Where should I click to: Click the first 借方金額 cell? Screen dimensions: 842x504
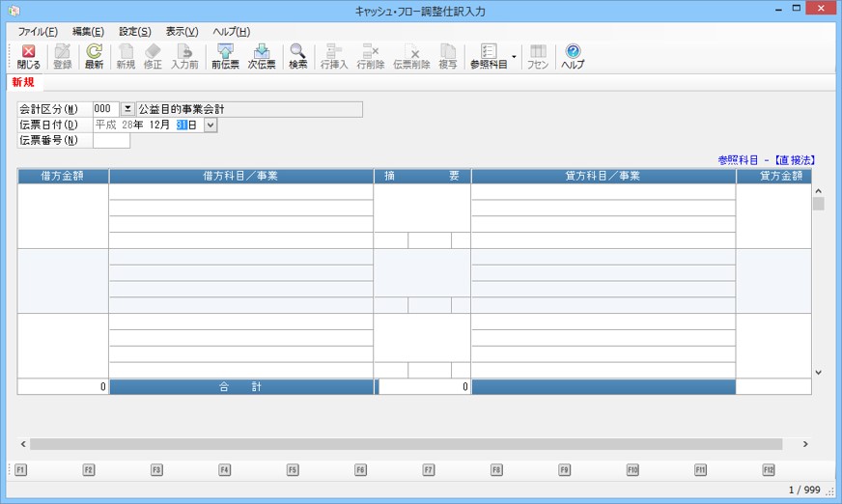click(63, 215)
